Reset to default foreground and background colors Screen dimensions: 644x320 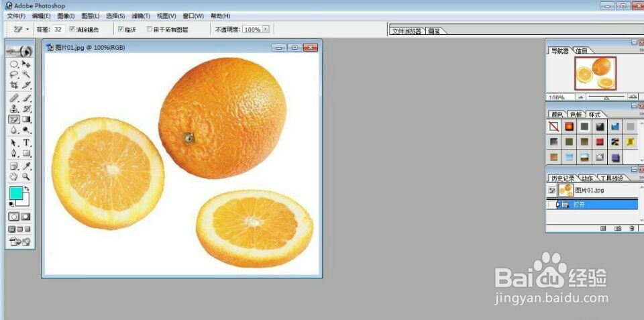pos(11,204)
